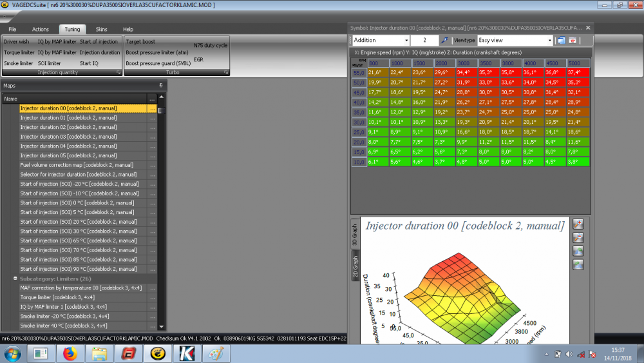Click the volume speaker tray icon
Viewport: 644px width, 363px height.
(x=569, y=354)
